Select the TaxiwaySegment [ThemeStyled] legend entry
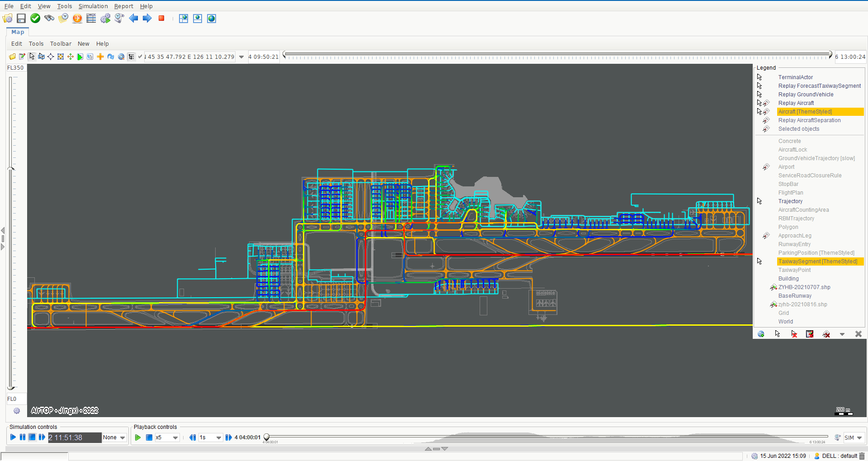 [x=817, y=261]
